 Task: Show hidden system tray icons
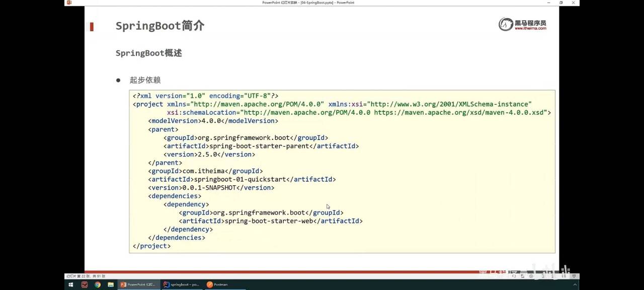[575, 284]
